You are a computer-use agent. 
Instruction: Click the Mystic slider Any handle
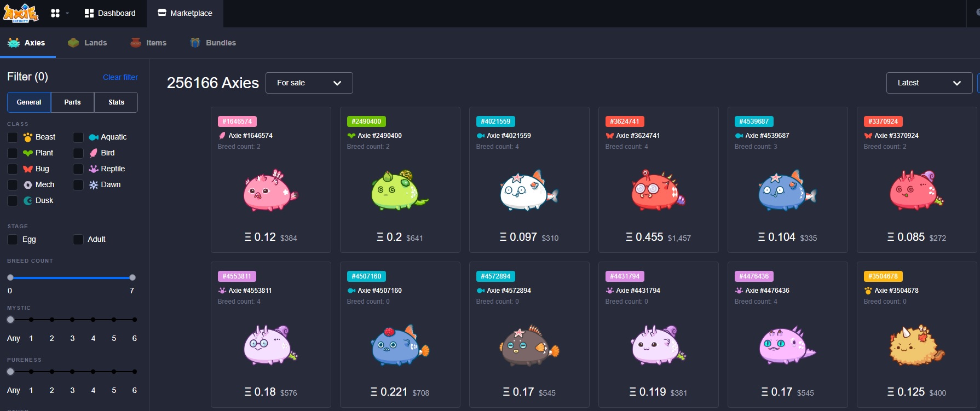click(10, 320)
